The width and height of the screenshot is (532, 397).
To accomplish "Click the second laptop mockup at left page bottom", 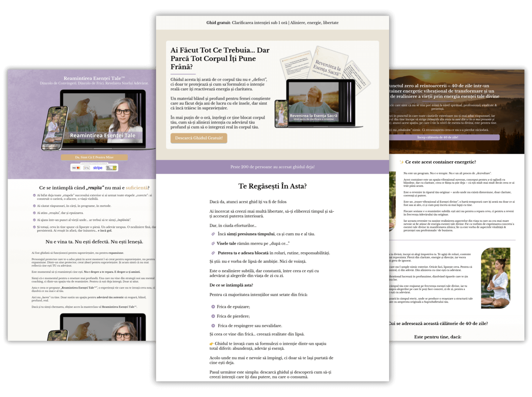I will 103,327.
